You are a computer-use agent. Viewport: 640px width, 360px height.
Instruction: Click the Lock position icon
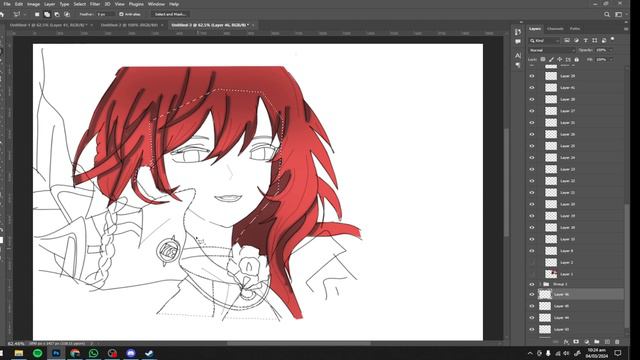[560, 60]
